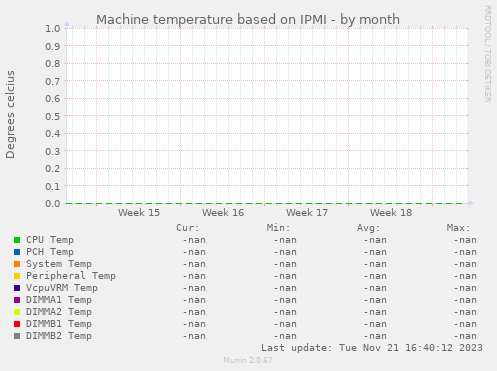Viewport: 497px width, 371px height.
Task: Click the Cur: column header
Action: click(188, 228)
